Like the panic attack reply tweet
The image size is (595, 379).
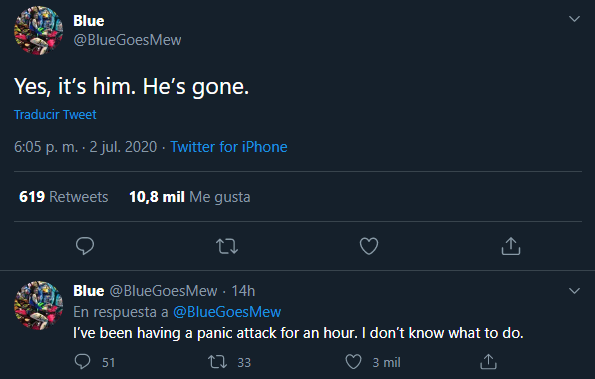(353, 362)
